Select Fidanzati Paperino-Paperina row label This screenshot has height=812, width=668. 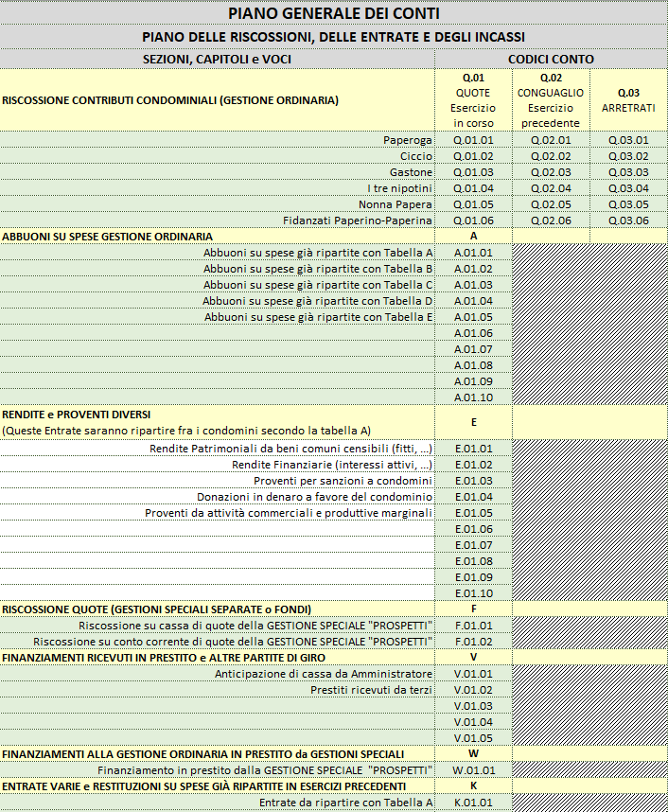(217, 221)
